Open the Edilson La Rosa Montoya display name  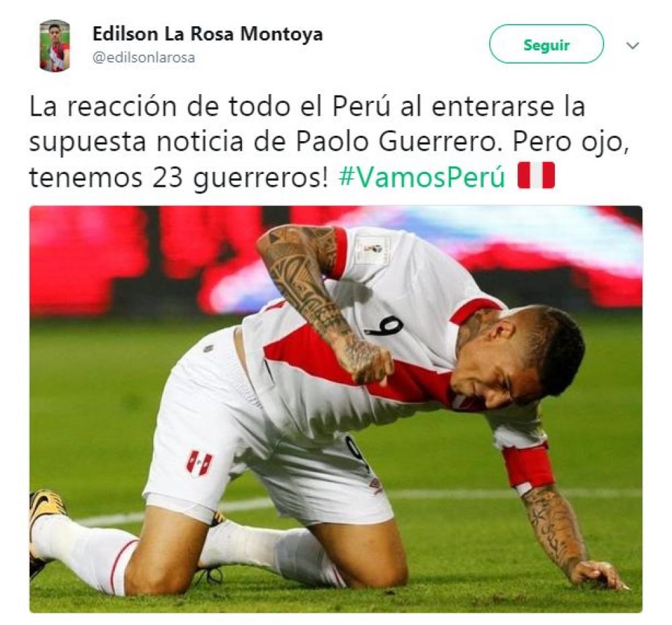[x=208, y=34]
